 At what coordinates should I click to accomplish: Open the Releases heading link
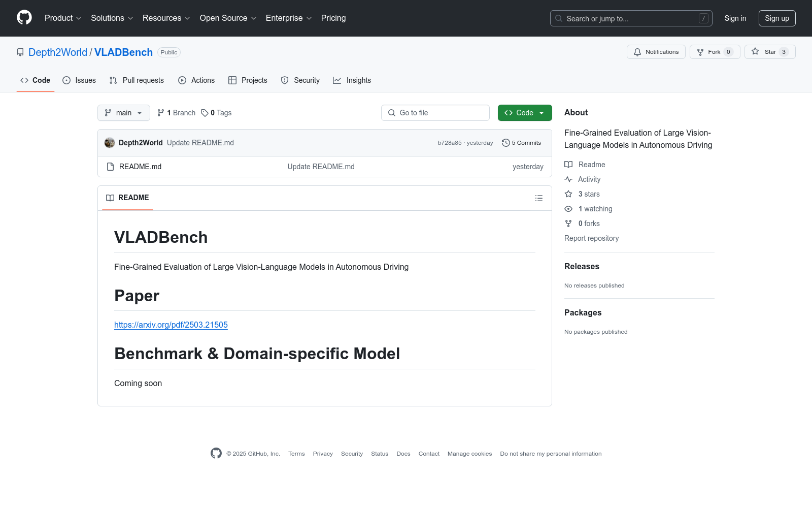pyautogui.click(x=582, y=267)
